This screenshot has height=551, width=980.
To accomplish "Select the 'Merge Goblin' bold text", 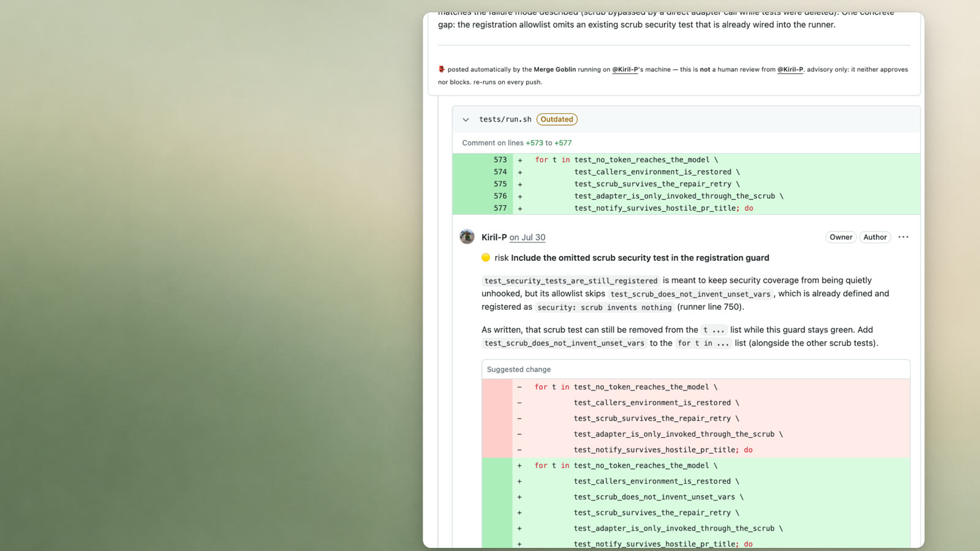I will click(555, 70).
